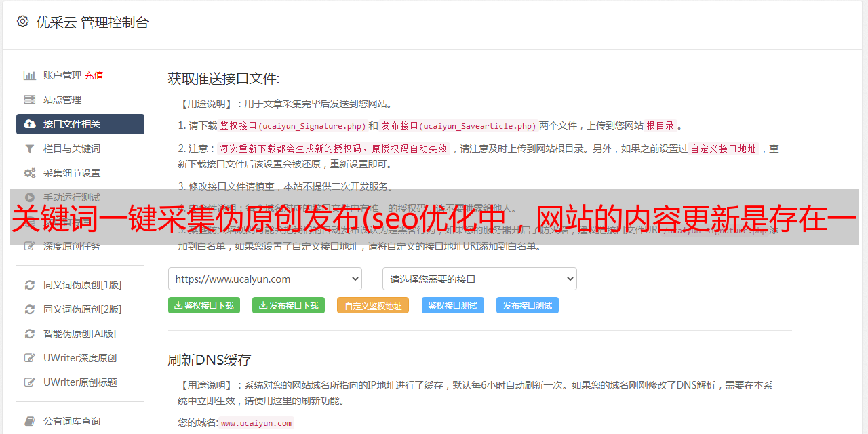Click the green 发布接口下载 button
The width and height of the screenshot is (868, 434).
point(288,305)
